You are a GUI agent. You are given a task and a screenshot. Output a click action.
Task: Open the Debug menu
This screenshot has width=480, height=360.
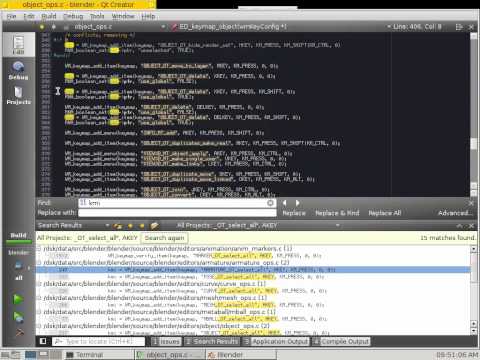[73, 16]
